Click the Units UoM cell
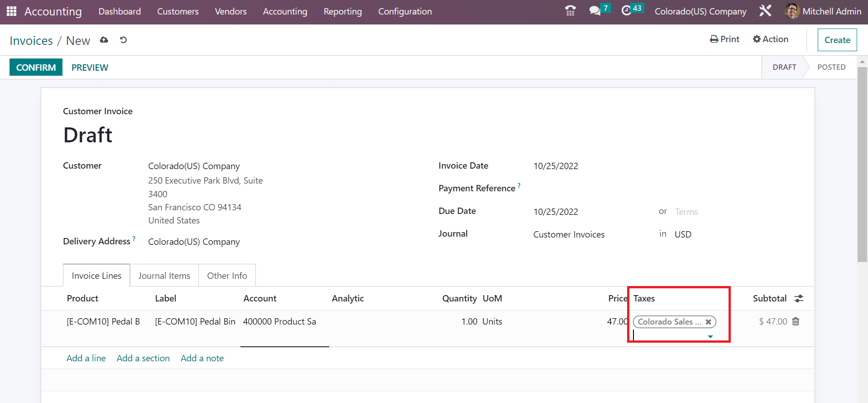868x403 pixels. [x=492, y=321]
